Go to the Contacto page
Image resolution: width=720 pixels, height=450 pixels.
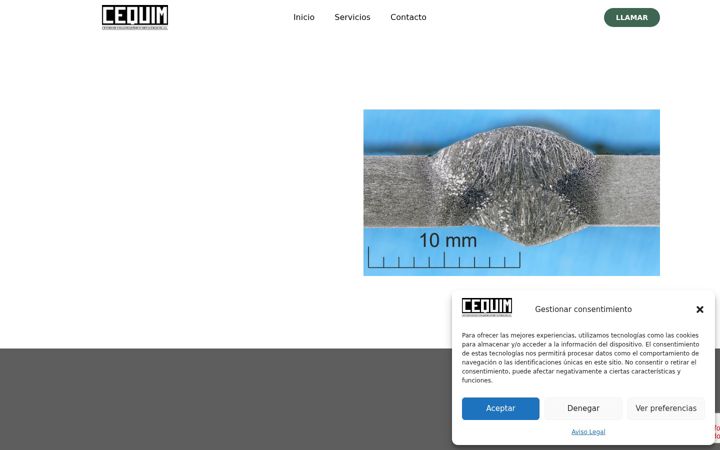pos(408,17)
